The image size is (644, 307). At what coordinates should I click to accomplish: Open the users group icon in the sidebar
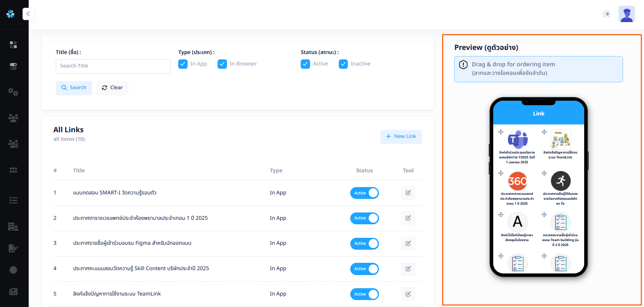14,118
